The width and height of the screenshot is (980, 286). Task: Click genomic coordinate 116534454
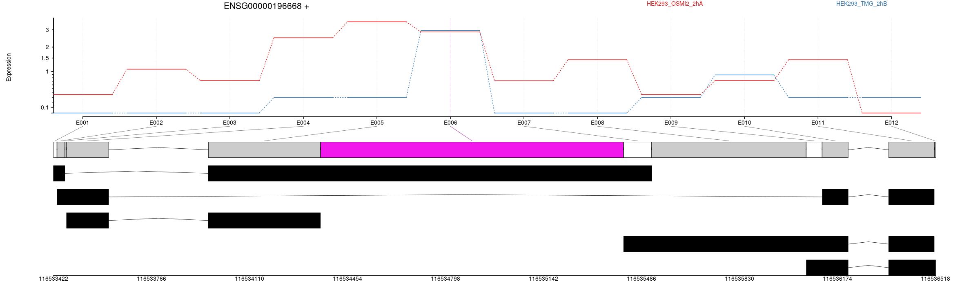[347, 279]
